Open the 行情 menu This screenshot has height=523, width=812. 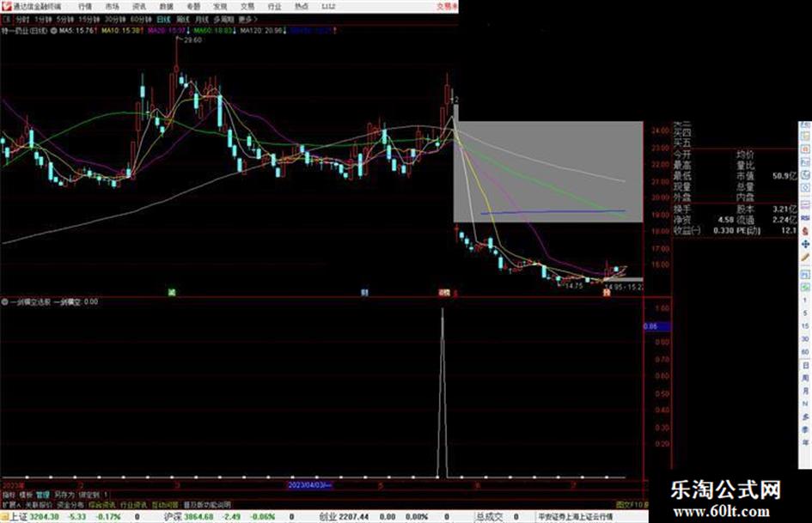click(x=85, y=6)
